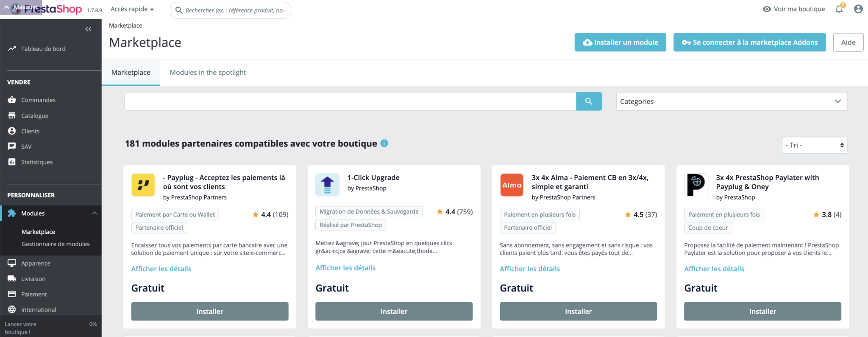
Task: Click Voir ma boutique eye link
Action: click(x=793, y=9)
